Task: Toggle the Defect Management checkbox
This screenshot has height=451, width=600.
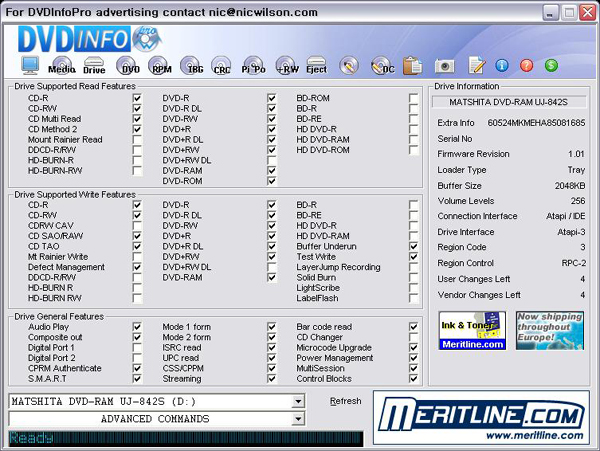Action: tap(137, 267)
